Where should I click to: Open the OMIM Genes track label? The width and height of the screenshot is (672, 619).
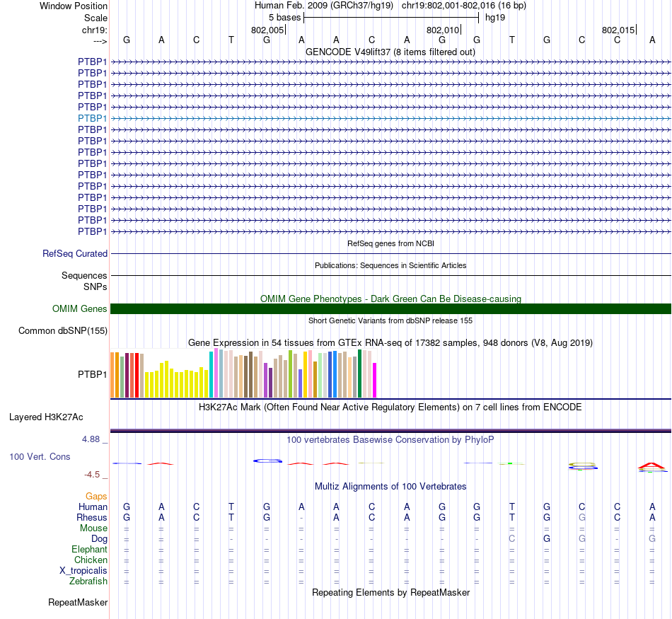coord(79,308)
